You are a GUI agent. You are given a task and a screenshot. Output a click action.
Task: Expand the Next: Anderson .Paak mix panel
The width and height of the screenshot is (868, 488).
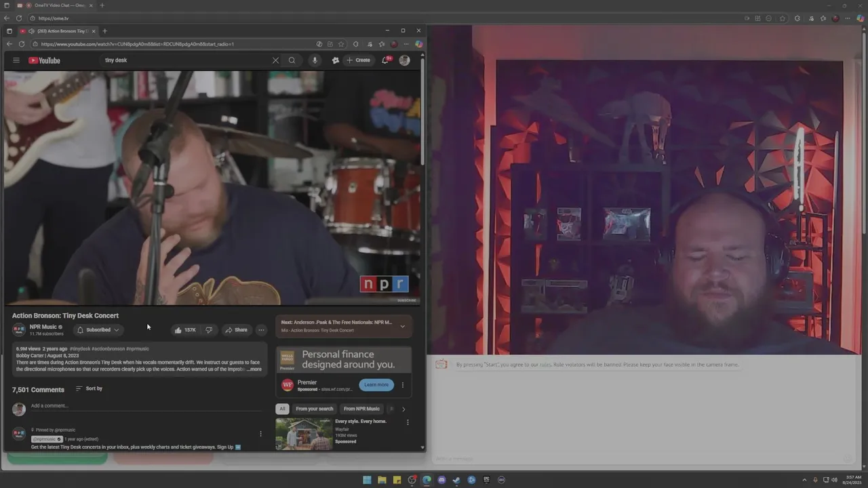coord(402,326)
